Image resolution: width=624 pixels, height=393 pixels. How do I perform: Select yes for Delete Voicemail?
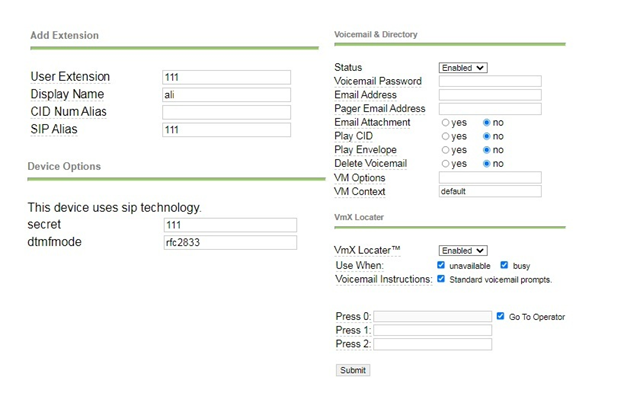445,164
